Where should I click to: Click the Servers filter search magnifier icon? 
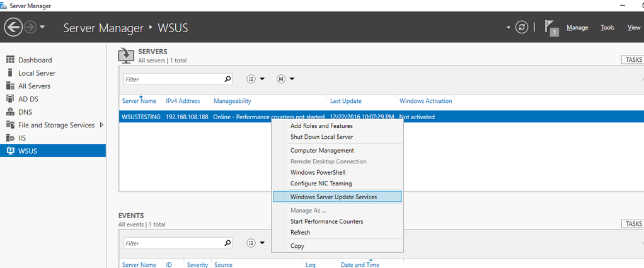point(227,79)
